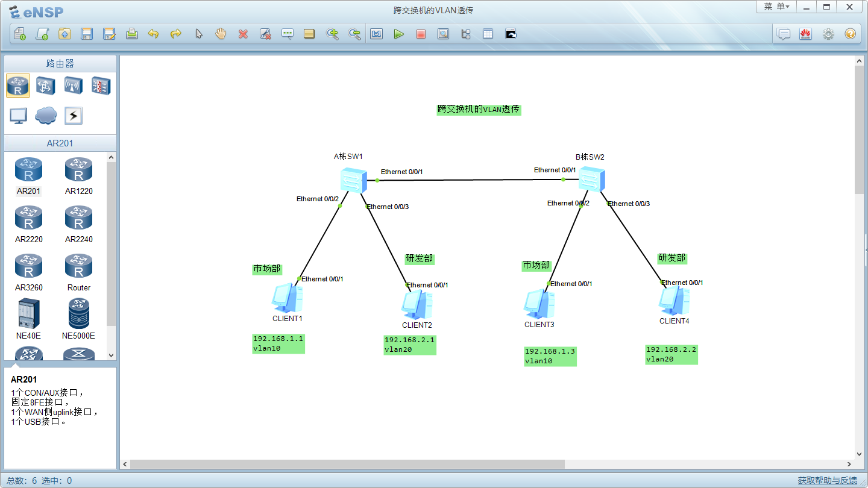Select the A栋SW1 switch on canvas
Image resolution: width=868 pixels, height=488 pixels.
pyautogui.click(x=353, y=180)
